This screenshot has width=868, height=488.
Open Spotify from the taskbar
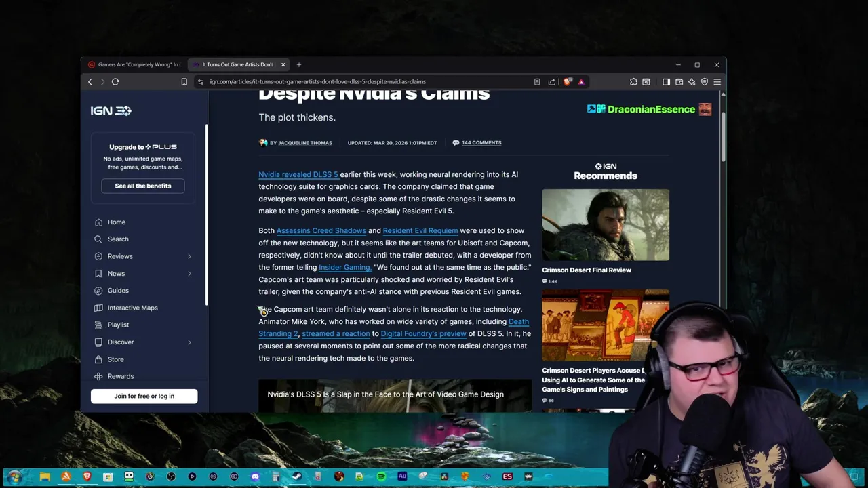[x=381, y=477]
